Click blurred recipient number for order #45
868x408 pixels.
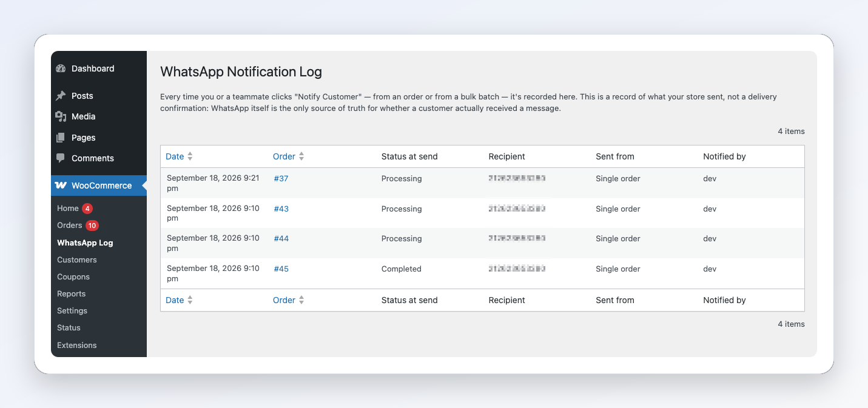[x=517, y=269]
